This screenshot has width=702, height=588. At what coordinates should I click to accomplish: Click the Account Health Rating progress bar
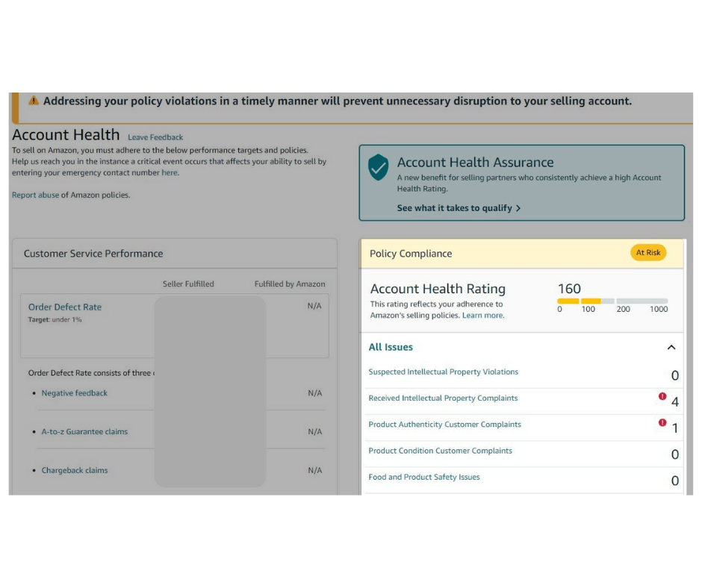tap(612, 301)
